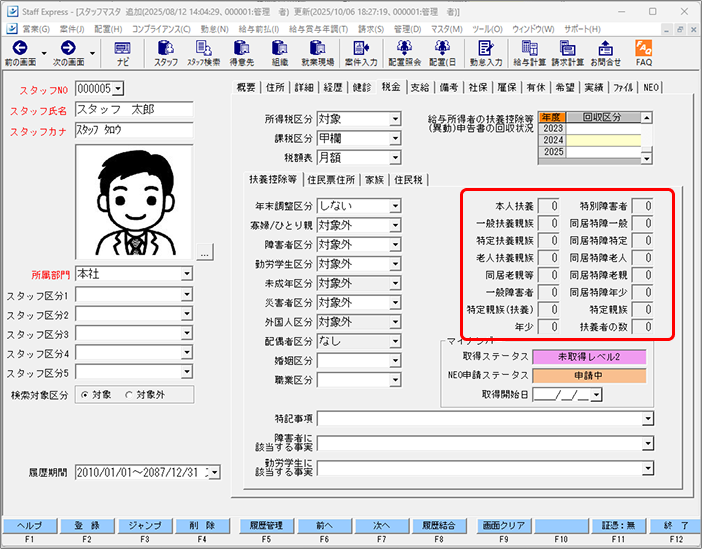Switch to the 住民票住所 sub-tab
Screen dimensions: 702x549
331,180
